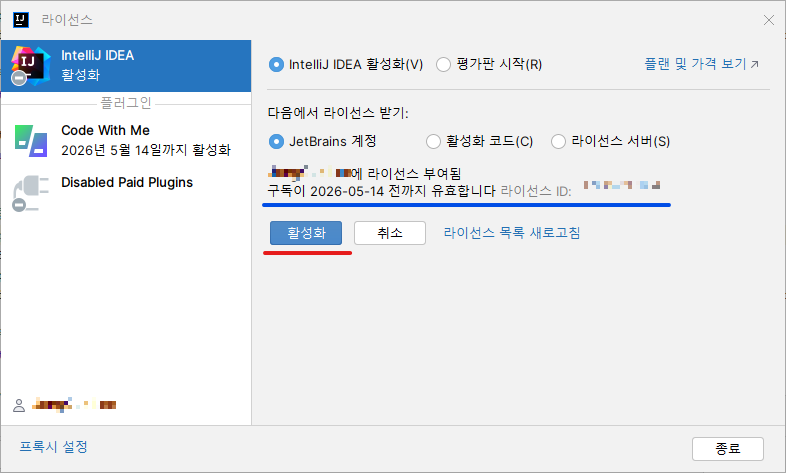Open the 프록시 설정 link
The width and height of the screenshot is (786, 473).
tap(54, 446)
